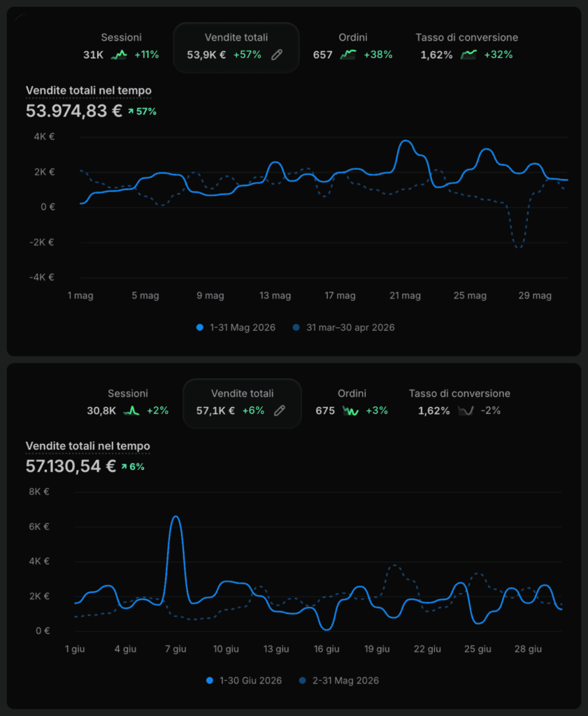Click the legend dot for 1-30 Giu 2026
Screen dimensions: 588x716
(210, 680)
